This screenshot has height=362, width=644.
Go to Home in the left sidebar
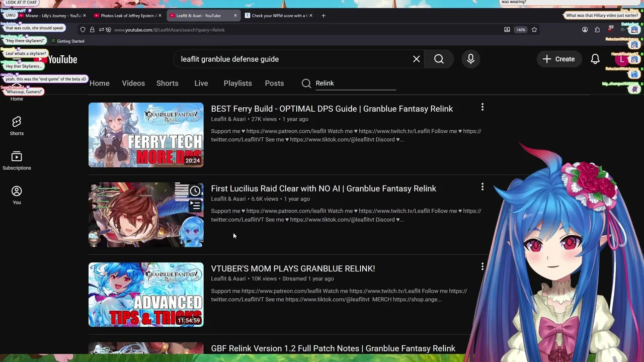point(17,99)
